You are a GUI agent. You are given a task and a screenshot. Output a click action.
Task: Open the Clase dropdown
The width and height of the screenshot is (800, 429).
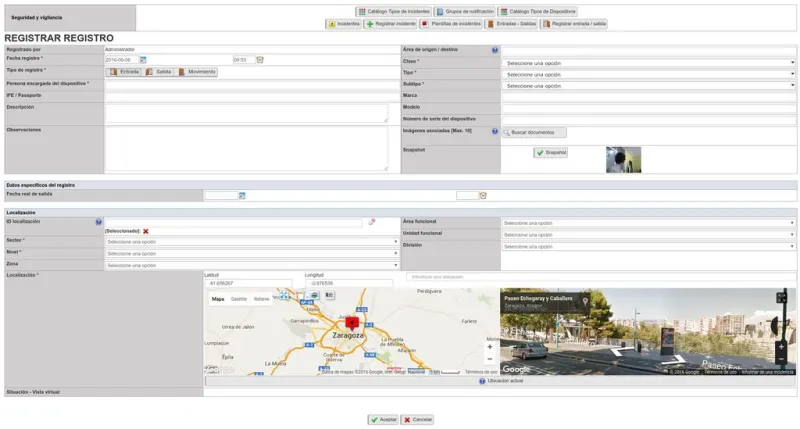point(649,63)
